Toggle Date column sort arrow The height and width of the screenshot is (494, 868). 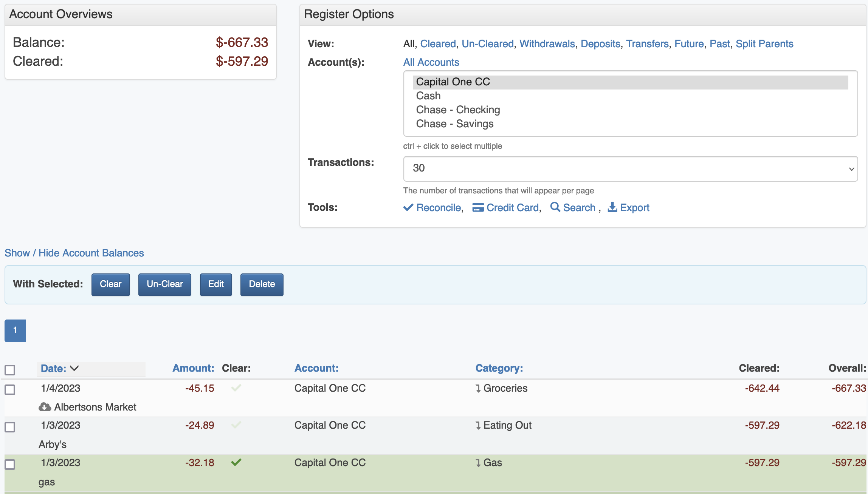74,368
